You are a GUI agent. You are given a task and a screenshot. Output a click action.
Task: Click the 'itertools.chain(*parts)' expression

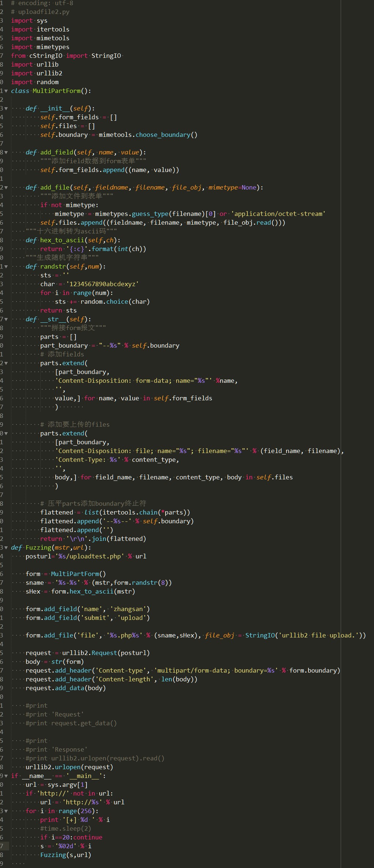click(x=145, y=512)
